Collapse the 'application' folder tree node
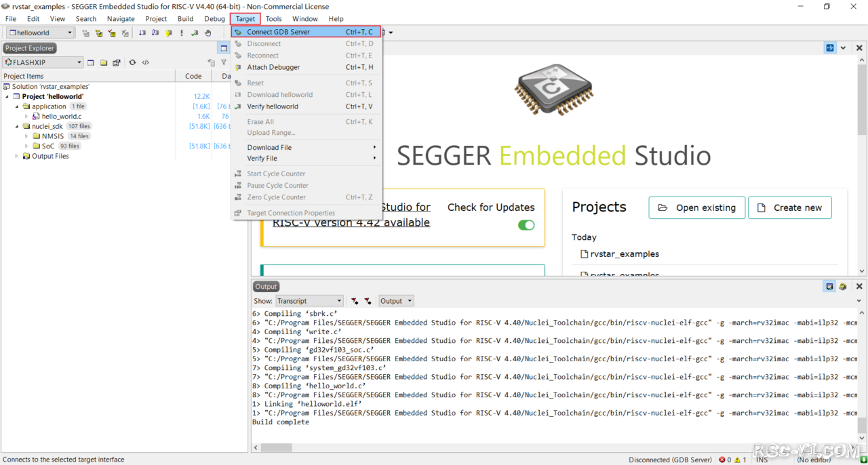Screen dimensions: 868x465 (x=18, y=106)
